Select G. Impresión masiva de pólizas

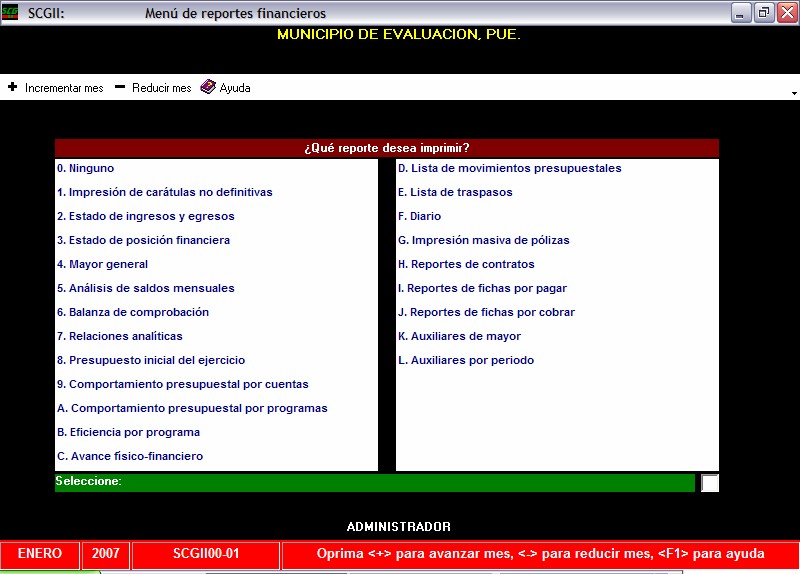pos(484,240)
